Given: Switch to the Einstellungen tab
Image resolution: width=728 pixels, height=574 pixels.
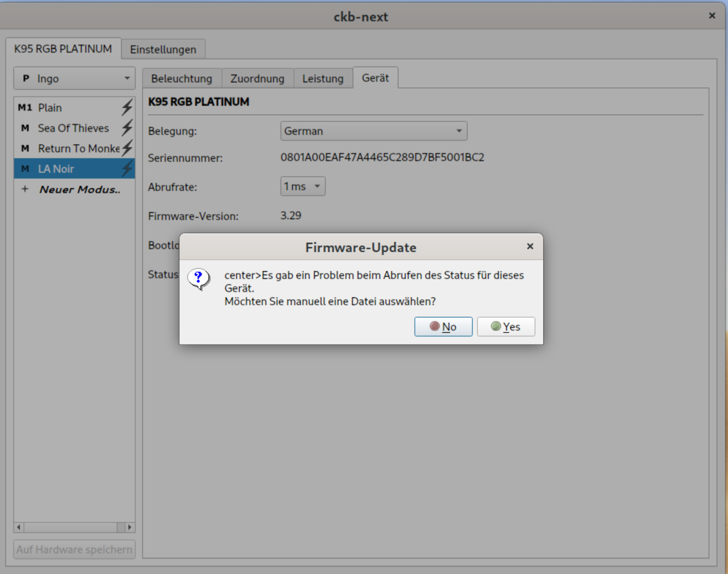Looking at the screenshot, I should (163, 49).
